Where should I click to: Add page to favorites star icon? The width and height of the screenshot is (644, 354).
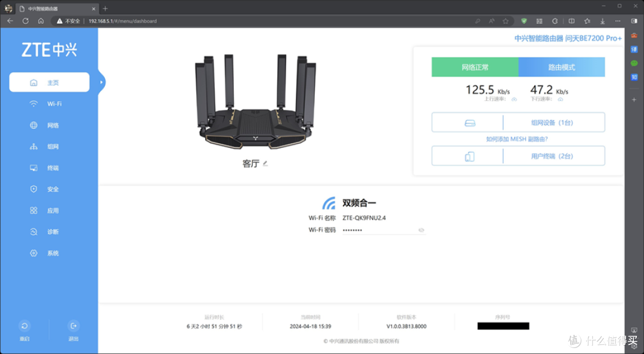click(x=506, y=21)
